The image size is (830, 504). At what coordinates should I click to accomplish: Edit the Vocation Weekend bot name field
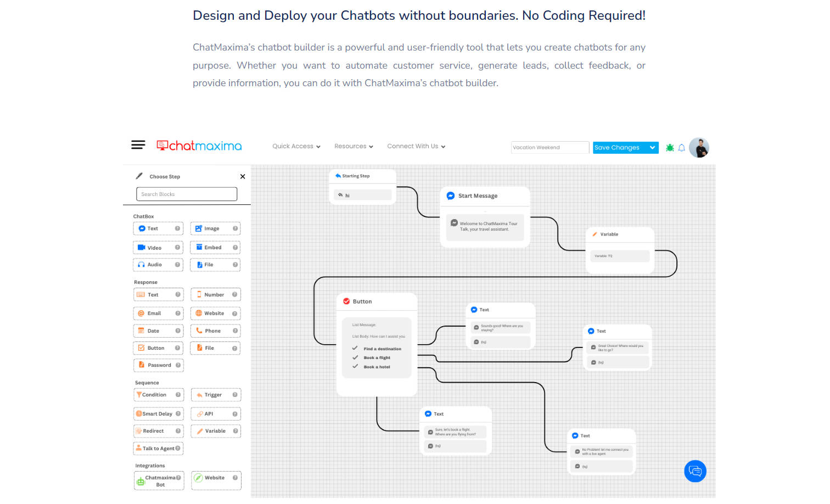550,148
